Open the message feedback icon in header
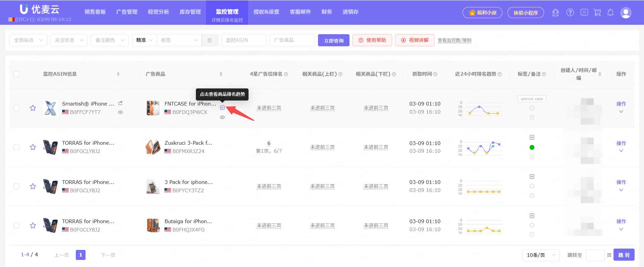This screenshot has height=267, width=644. tap(584, 13)
